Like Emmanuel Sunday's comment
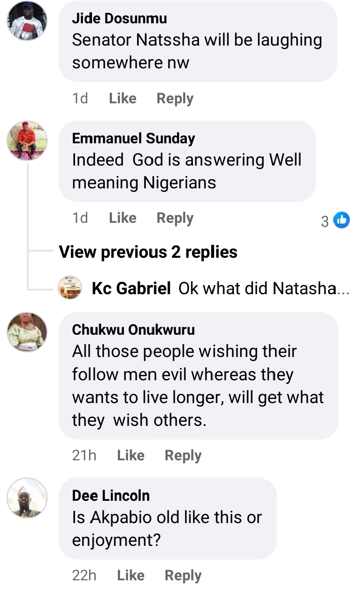The image size is (364, 596). tap(123, 218)
